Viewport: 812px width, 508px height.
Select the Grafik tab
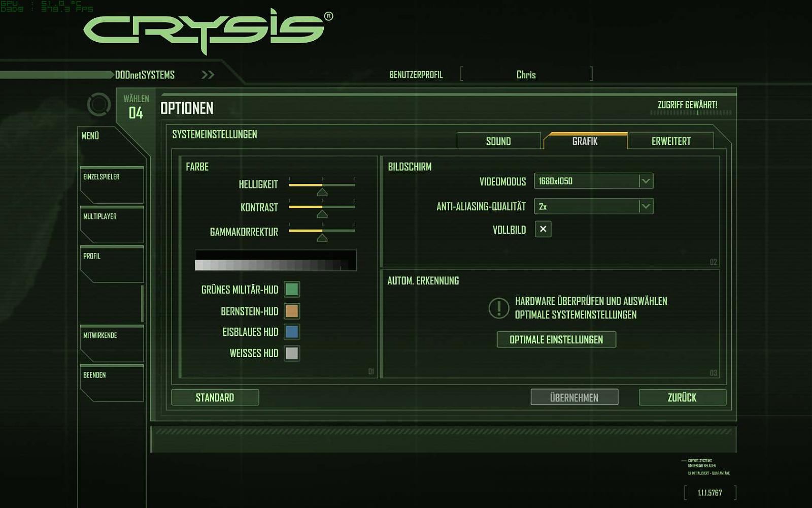coord(585,141)
